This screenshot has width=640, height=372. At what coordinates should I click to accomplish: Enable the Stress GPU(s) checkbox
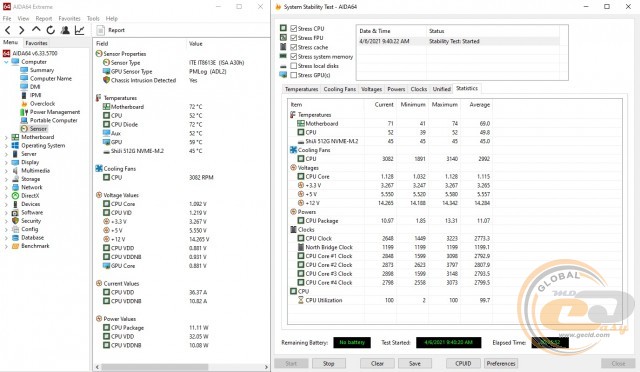click(293, 75)
